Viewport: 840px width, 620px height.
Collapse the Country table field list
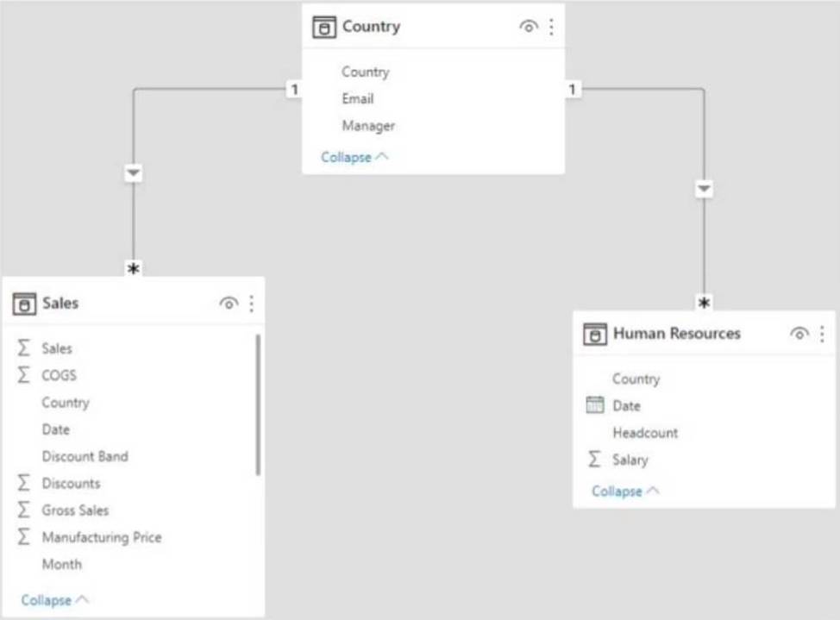354,157
